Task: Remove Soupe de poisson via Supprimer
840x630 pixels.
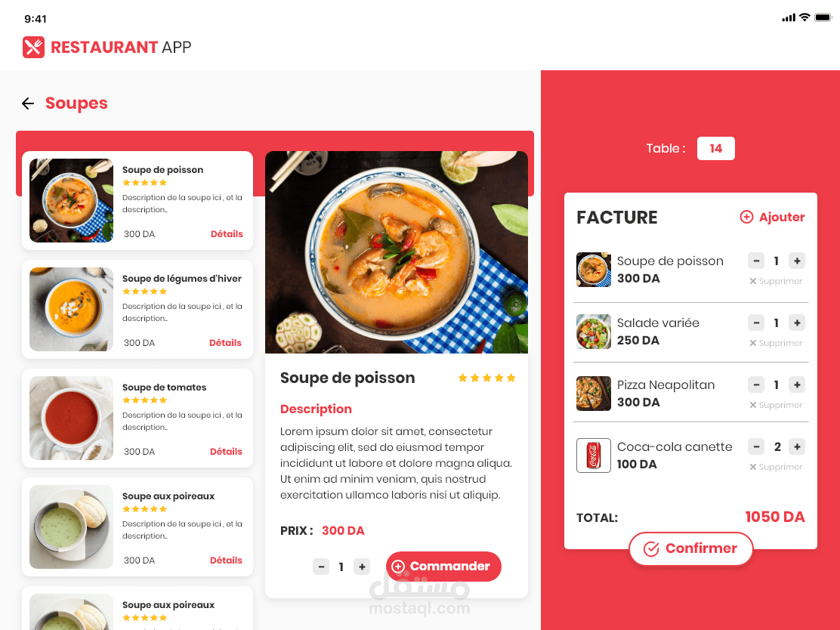Action: [x=776, y=281]
